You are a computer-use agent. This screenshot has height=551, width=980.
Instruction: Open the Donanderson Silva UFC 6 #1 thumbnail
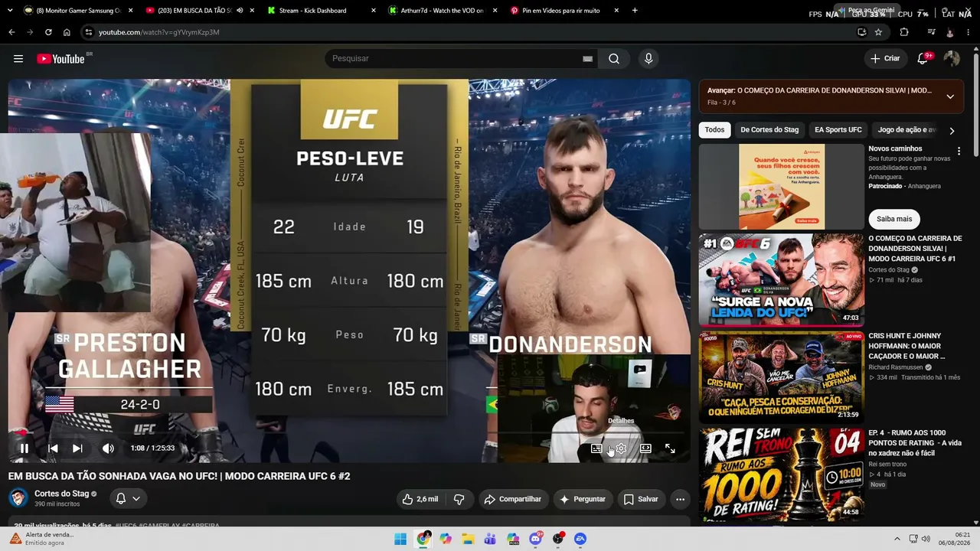[x=782, y=280]
